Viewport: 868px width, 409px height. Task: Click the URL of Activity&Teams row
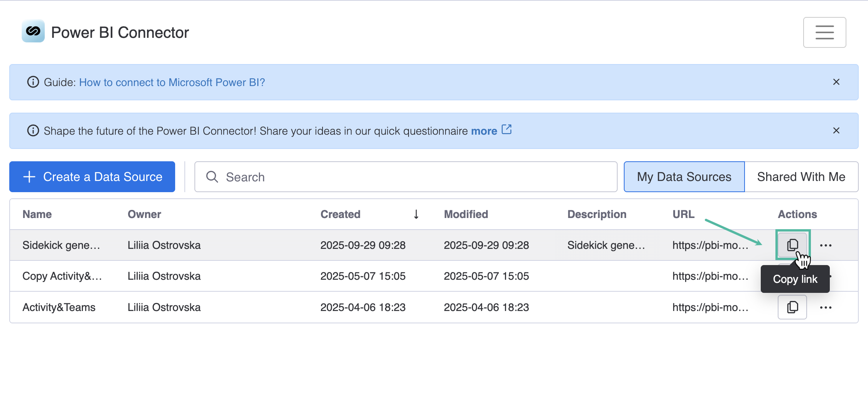(710, 308)
